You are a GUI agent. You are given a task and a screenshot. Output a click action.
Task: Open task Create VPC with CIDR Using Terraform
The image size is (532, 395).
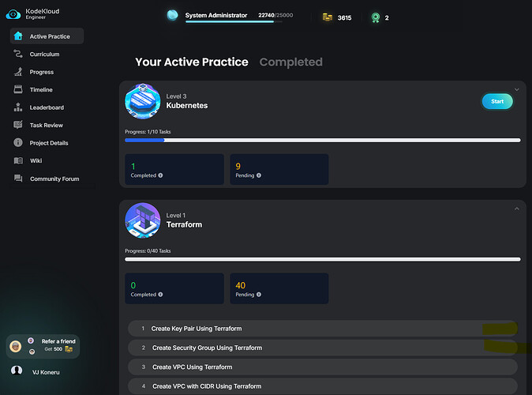point(322,386)
